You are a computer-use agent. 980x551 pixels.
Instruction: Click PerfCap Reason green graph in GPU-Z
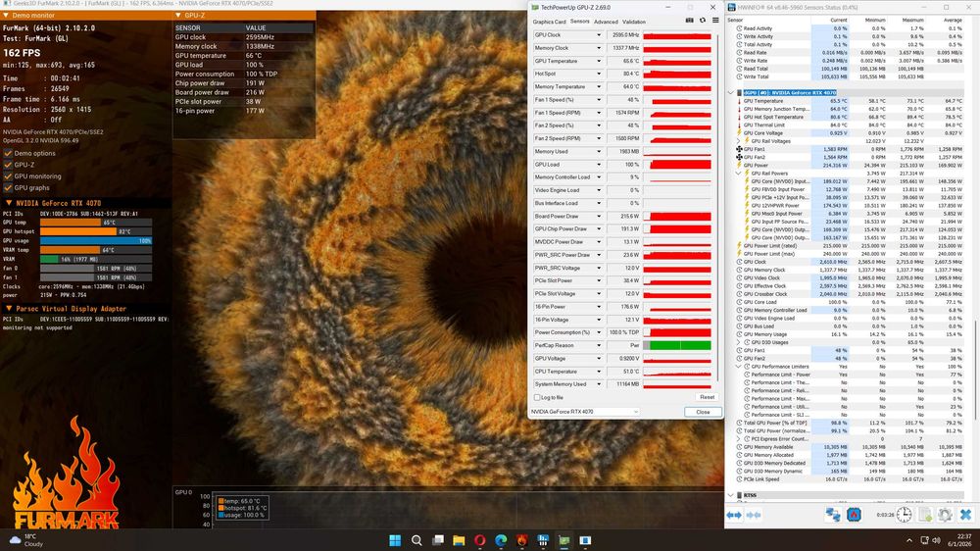677,345
